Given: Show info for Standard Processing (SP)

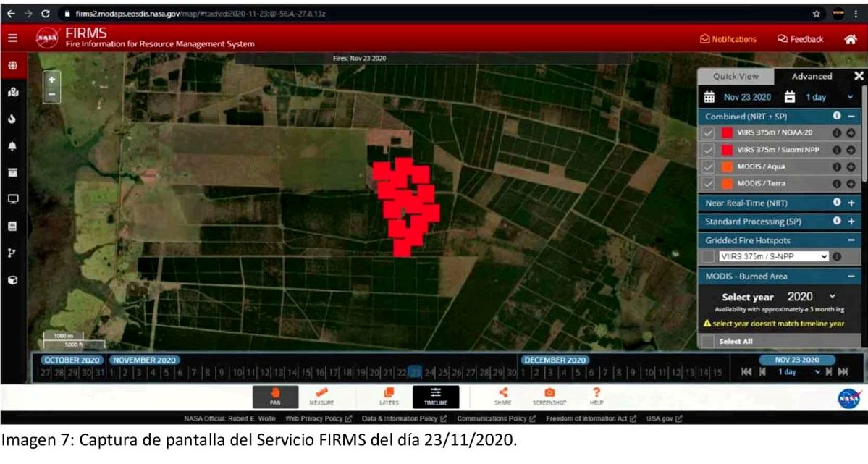Looking at the screenshot, I should coord(837,221).
